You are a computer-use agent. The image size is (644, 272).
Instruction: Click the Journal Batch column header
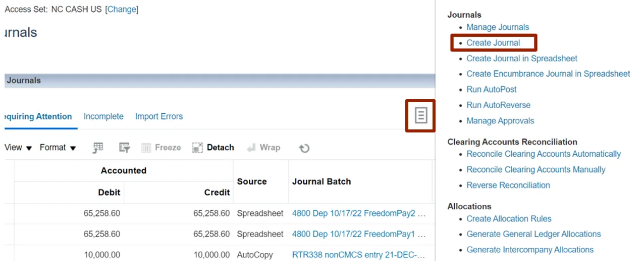coord(321,182)
